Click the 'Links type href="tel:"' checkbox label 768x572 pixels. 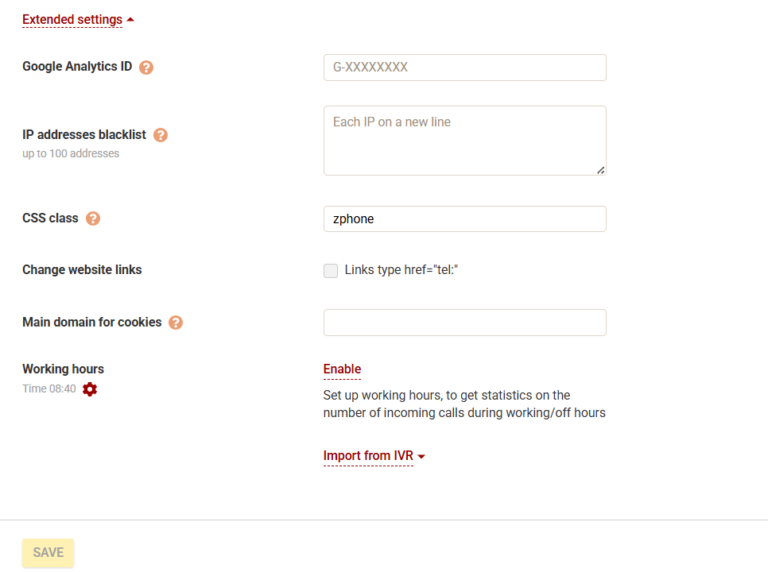click(x=401, y=270)
